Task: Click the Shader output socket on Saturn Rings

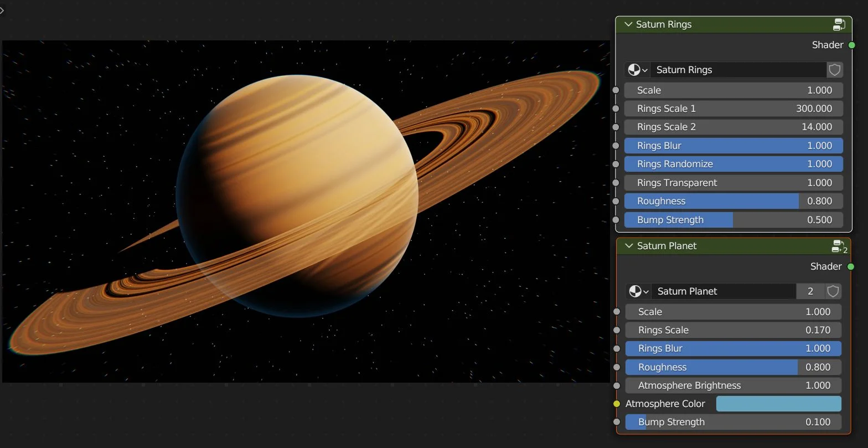Action: (x=851, y=45)
